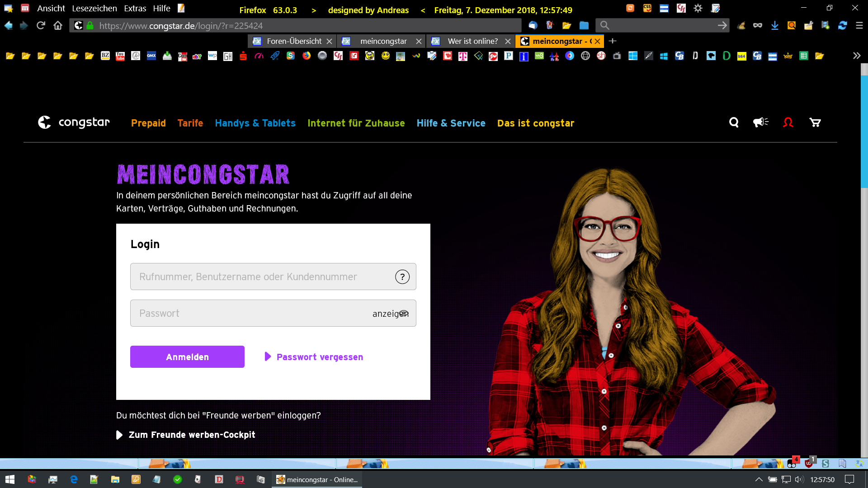Click the Anmelden button
The image size is (868, 488).
click(187, 357)
